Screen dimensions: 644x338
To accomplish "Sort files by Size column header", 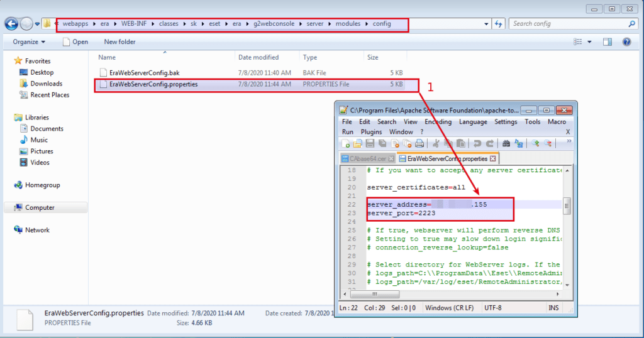I will pyautogui.click(x=385, y=57).
